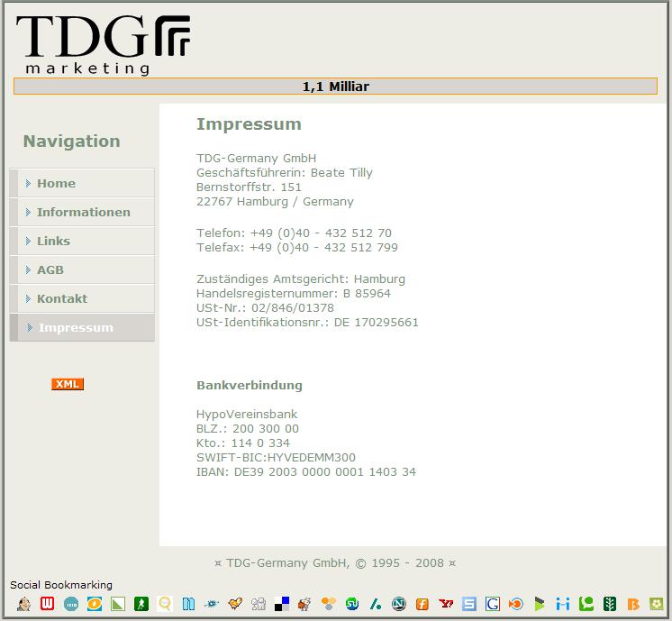The image size is (672, 621).
Task: Click the green running man icon
Action: pos(141,604)
